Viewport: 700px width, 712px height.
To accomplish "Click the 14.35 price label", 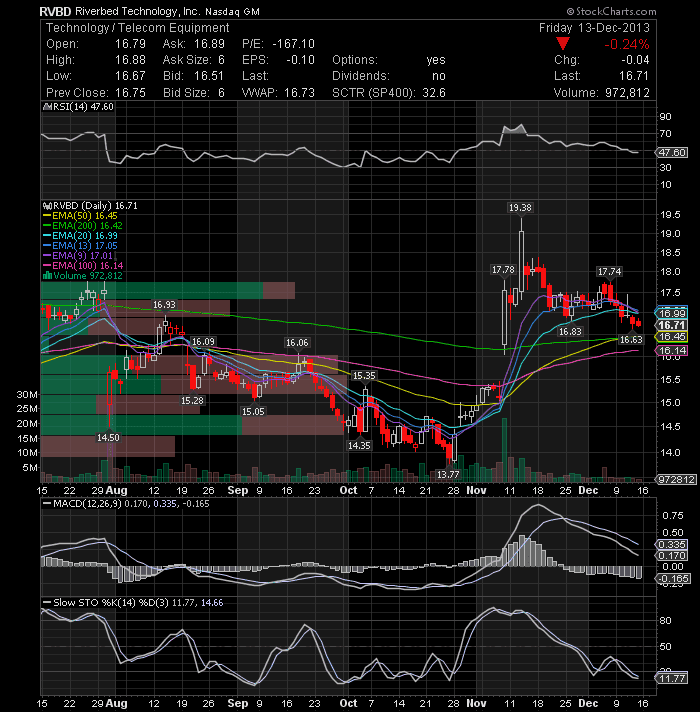I will tap(359, 445).
